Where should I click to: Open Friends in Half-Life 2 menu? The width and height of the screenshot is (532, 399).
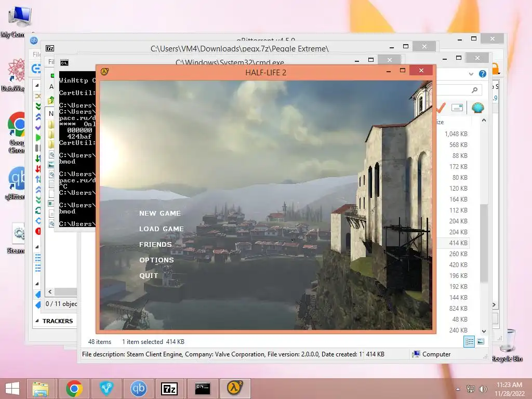pos(155,245)
